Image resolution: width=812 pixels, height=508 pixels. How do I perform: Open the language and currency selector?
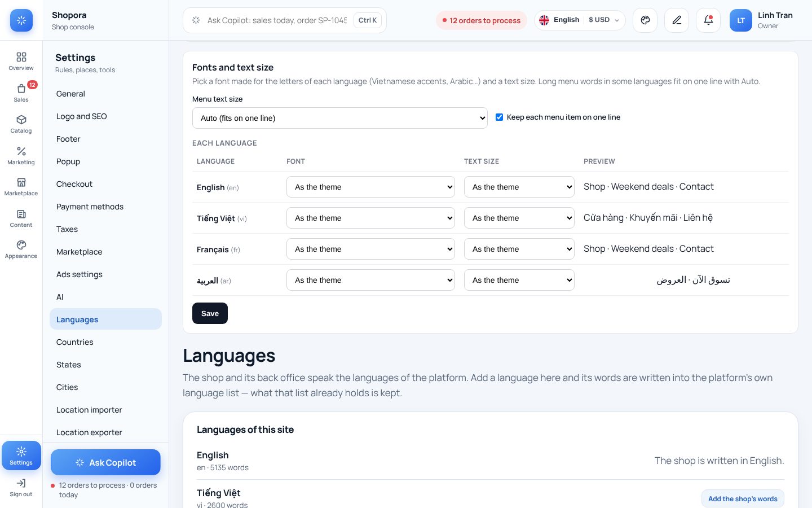coord(580,20)
